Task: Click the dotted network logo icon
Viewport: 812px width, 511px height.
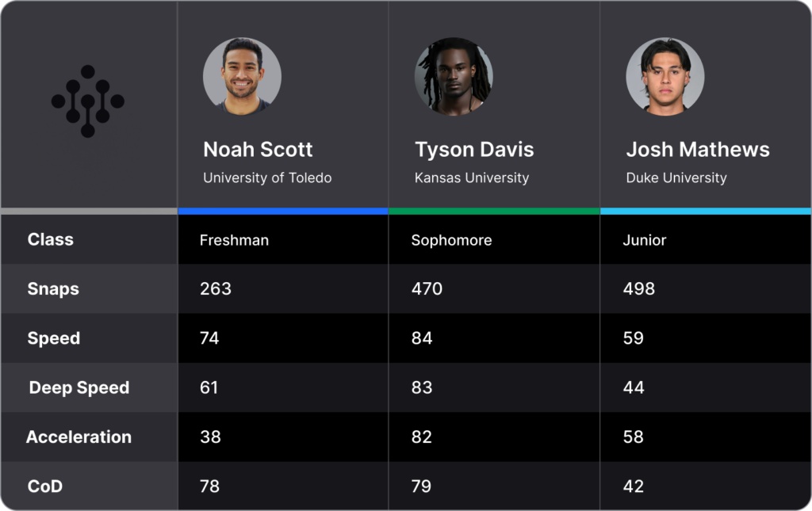Action: click(87, 101)
